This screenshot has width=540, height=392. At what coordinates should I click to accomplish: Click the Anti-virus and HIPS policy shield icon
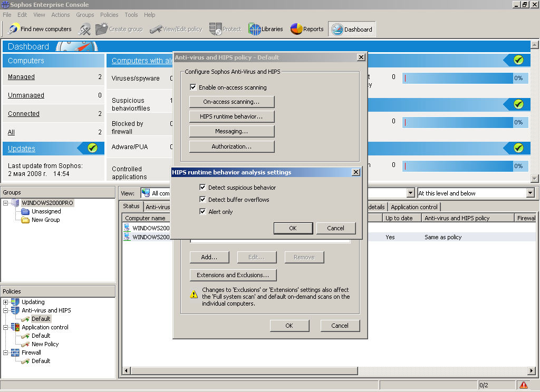coord(15,310)
